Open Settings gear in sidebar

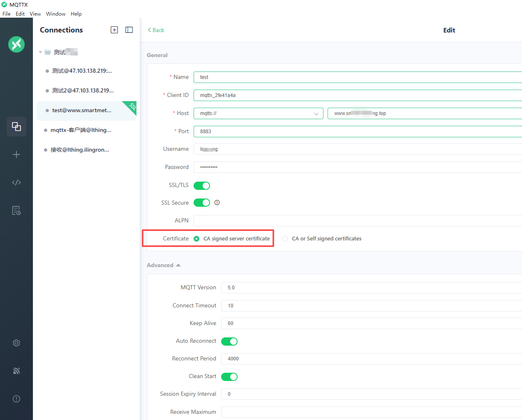[16, 343]
